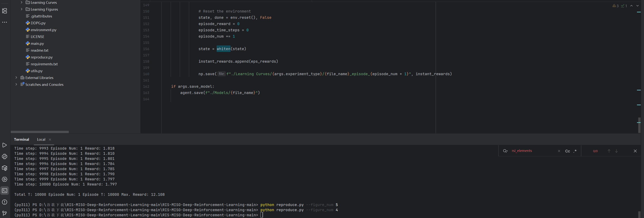Click the terminal prompt cursor
This screenshot has width=644, height=218.
point(262,215)
